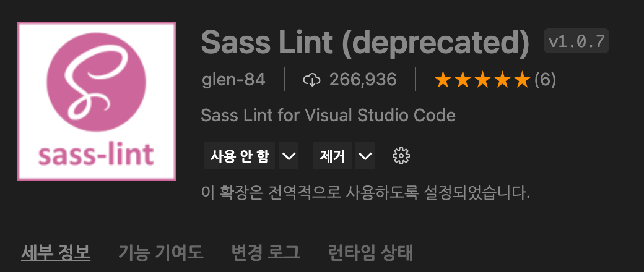Screen dimensions: 644x272
Task: Click the 제거 uninstall button
Action: (333, 156)
